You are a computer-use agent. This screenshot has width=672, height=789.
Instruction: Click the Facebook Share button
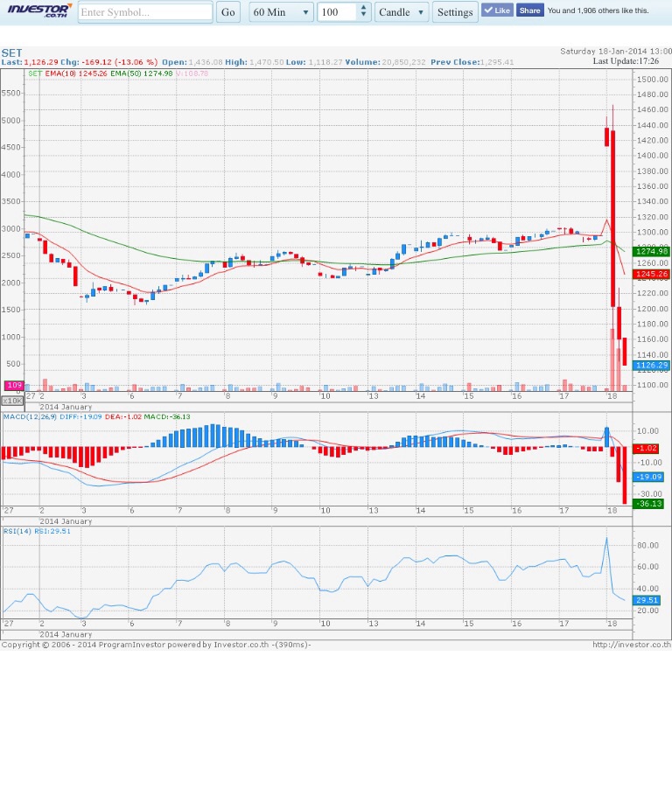[x=529, y=10]
